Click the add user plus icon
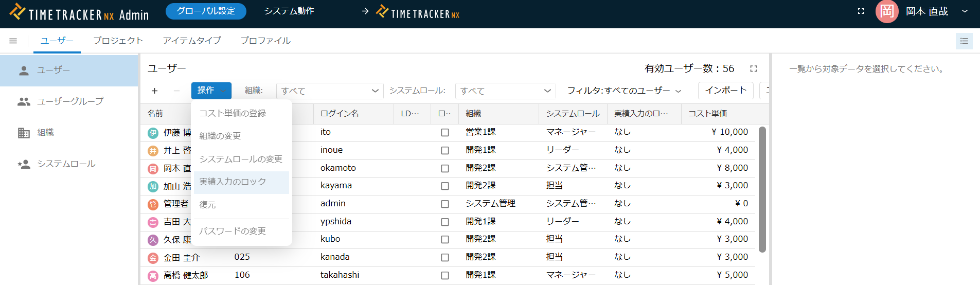This screenshot has height=285, width=980. pyautogui.click(x=154, y=91)
